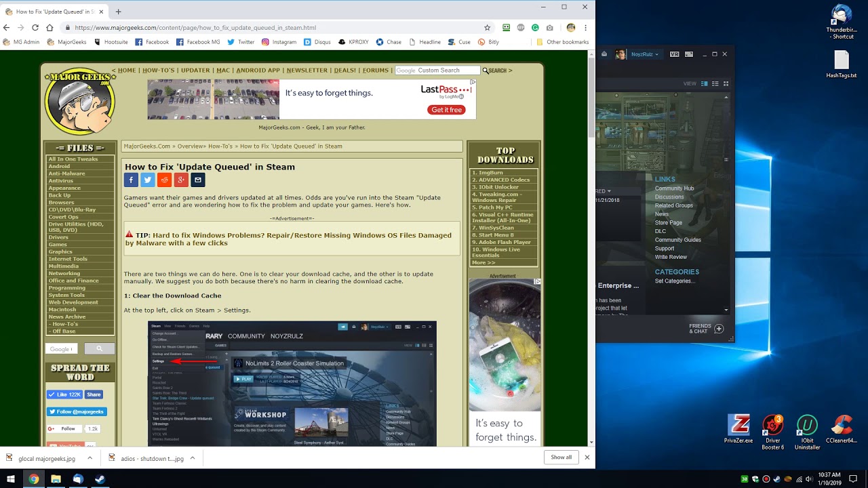Open the Drivers files category
868x488 pixels.
click(58, 237)
